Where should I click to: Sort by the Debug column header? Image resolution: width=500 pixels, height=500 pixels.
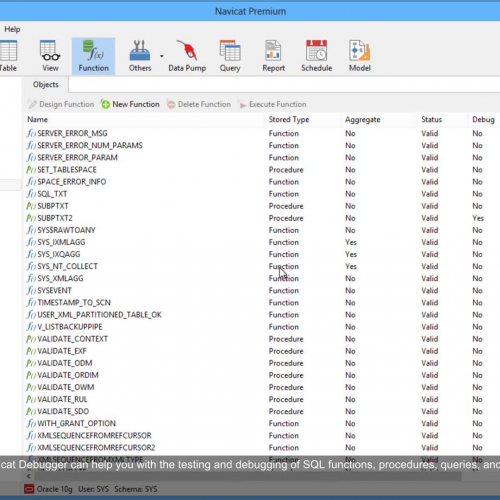(483, 119)
